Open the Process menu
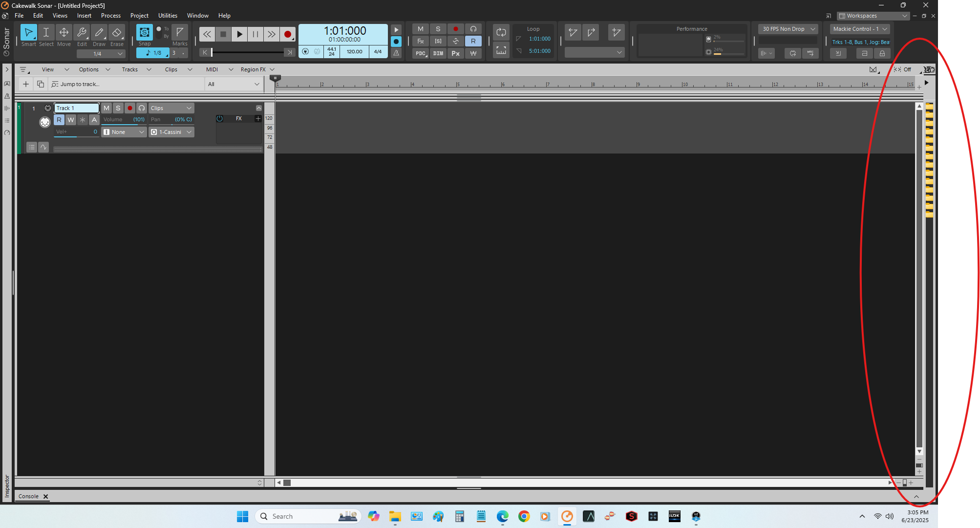This screenshot has height=528, width=980. click(111, 16)
